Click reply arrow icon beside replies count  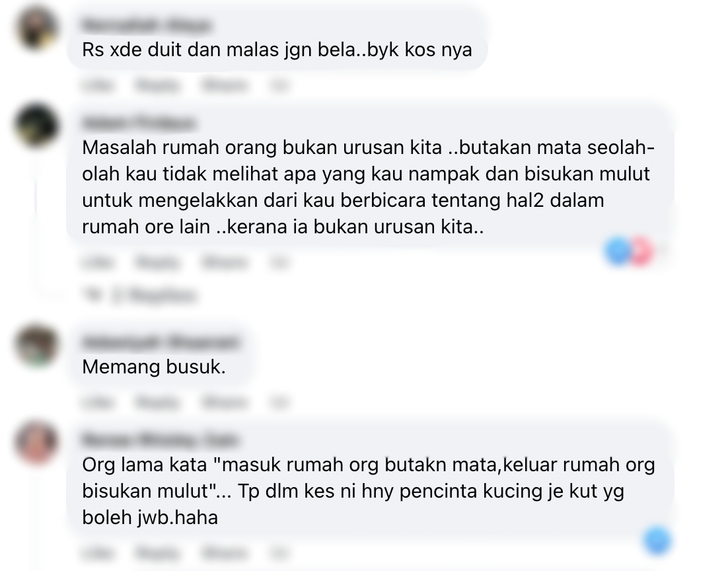tap(93, 295)
